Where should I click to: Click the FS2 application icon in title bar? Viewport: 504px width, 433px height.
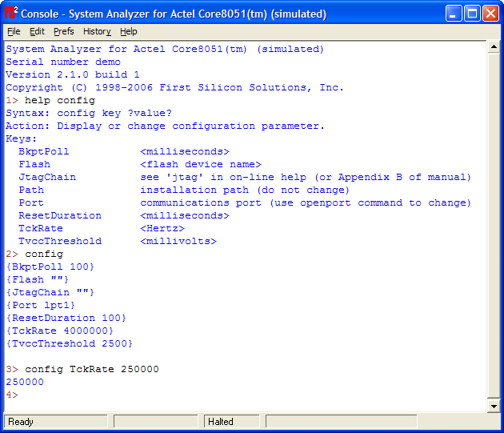point(10,13)
